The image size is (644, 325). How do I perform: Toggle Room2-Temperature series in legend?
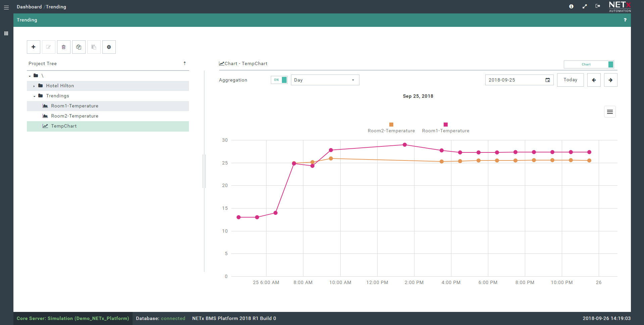[391, 131]
